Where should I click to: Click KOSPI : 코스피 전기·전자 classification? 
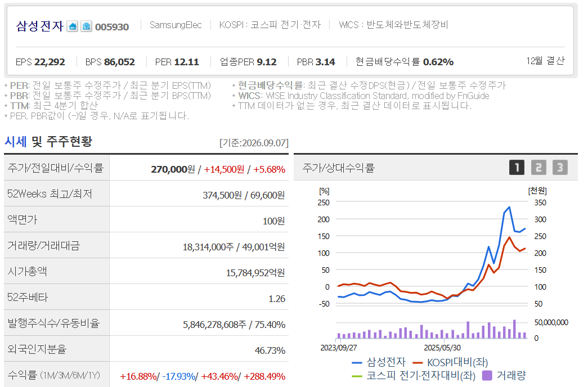[270, 25]
